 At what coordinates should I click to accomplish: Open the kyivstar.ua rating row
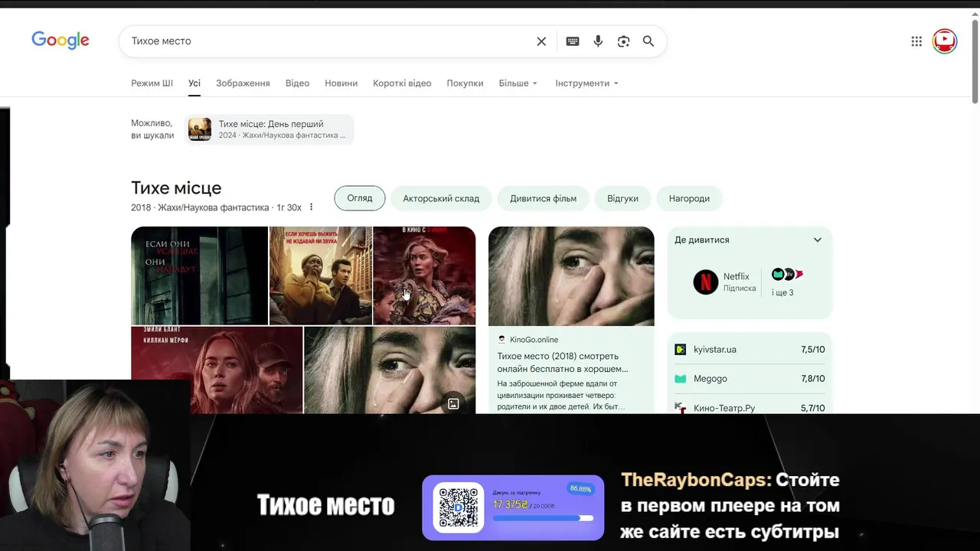(x=750, y=350)
